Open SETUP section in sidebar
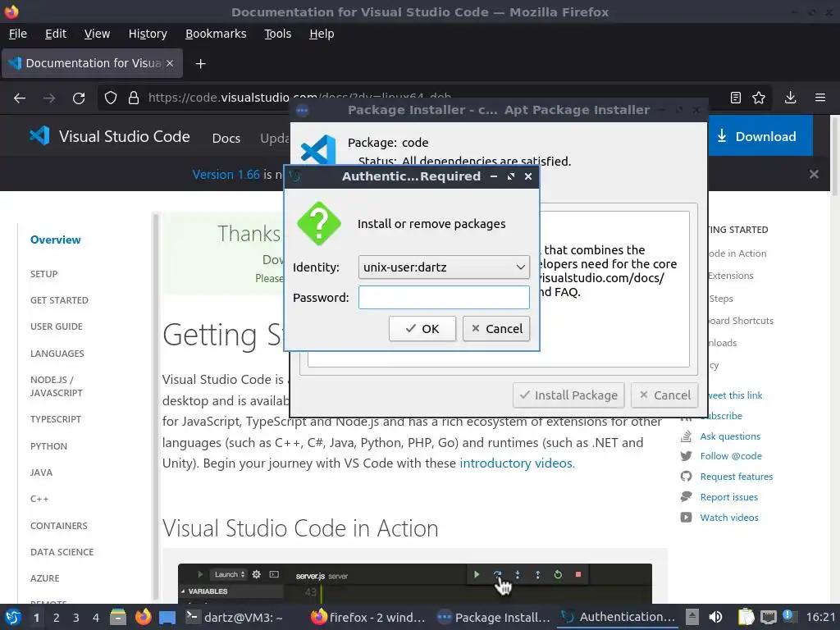840x630 pixels. (x=44, y=274)
